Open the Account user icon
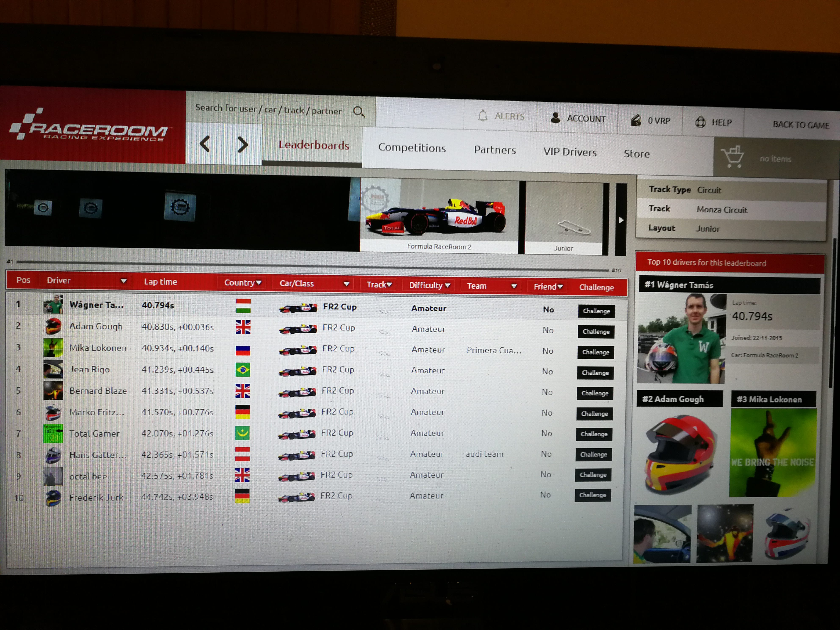The height and width of the screenshot is (630, 840). (x=555, y=118)
